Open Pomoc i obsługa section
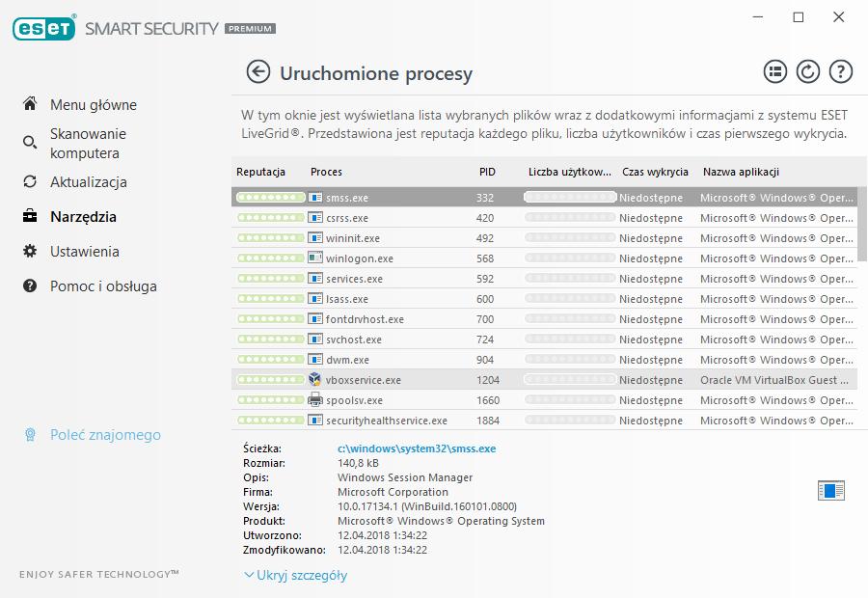868x598 pixels. [x=103, y=286]
